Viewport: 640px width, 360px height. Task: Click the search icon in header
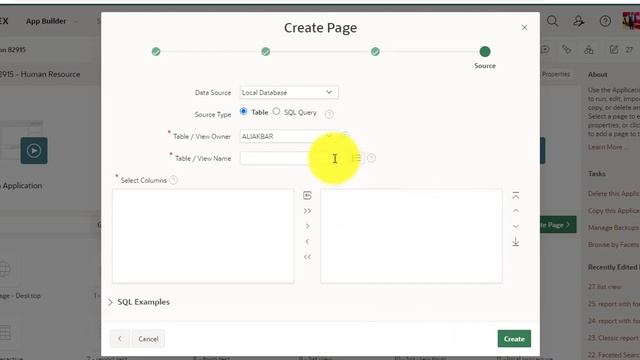(x=552, y=21)
